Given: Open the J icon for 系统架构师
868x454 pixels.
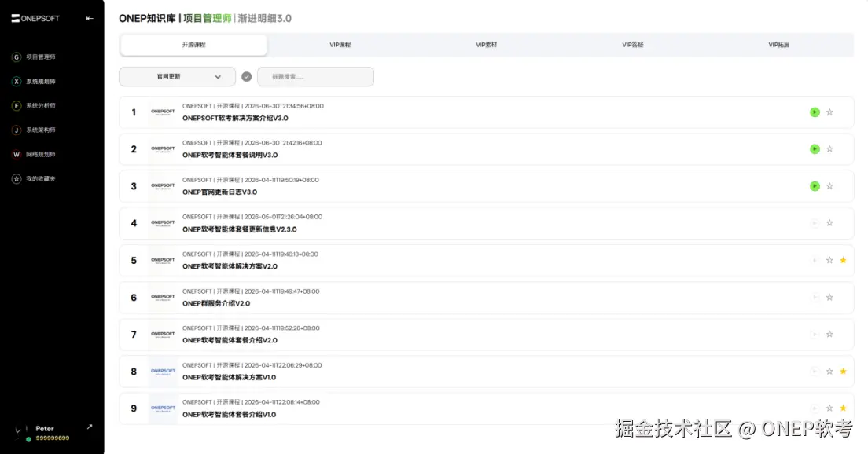Looking at the screenshot, I should pyautogui.click(x=17, y=130).
